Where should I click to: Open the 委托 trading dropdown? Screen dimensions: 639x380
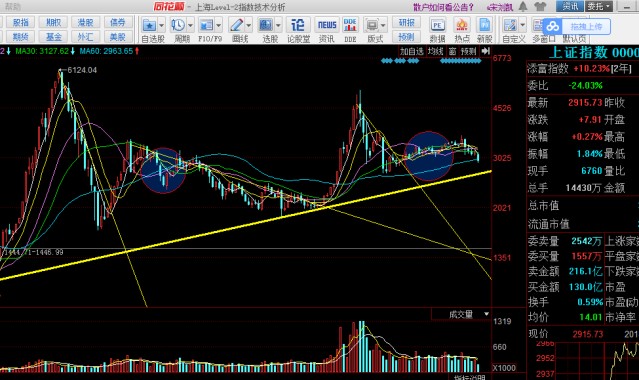pos(599,7)
